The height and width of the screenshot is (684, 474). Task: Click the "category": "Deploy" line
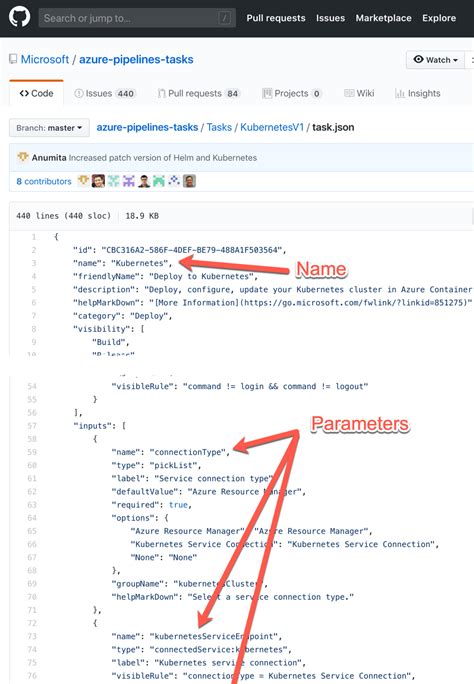click(123, 315)
